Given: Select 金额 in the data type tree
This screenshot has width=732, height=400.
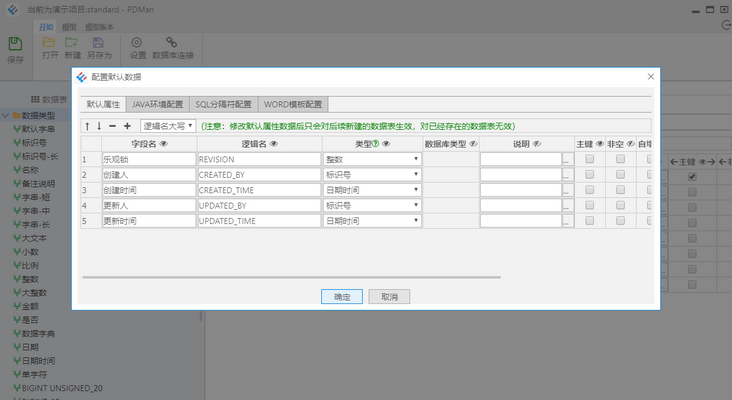Looking at the screenshot, I should coord(30,306).
